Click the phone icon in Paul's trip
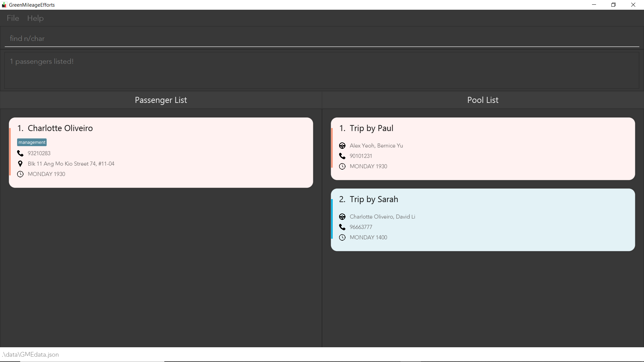644x362 pixels. pyautogui.click(x=342, y=156)
